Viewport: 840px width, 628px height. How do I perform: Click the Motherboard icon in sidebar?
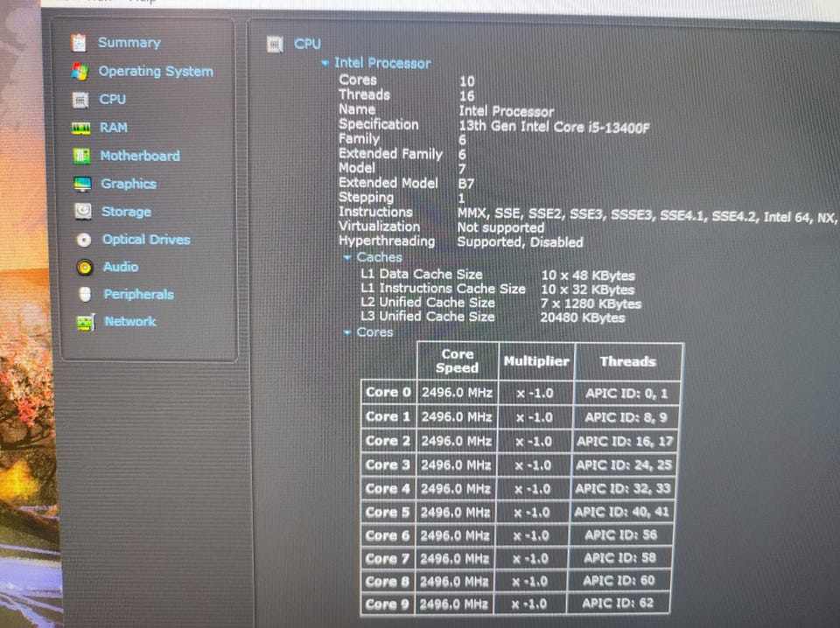tap(82, 156)
